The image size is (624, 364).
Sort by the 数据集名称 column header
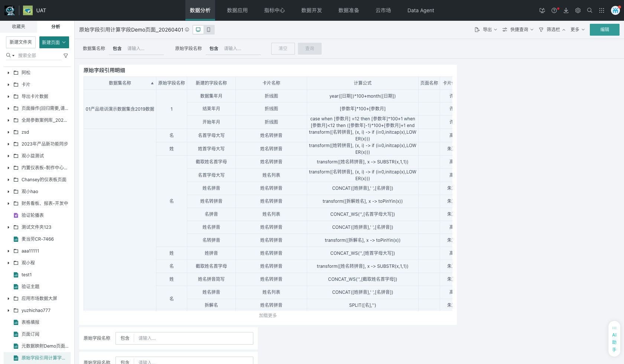click(120, 83)
